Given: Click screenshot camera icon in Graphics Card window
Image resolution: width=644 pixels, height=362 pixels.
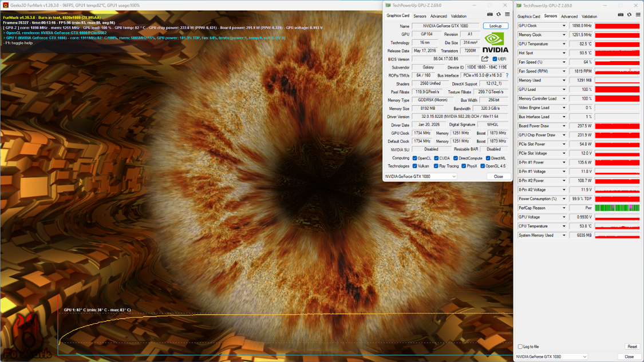Looking at the screenshot, I should (490, 14).
